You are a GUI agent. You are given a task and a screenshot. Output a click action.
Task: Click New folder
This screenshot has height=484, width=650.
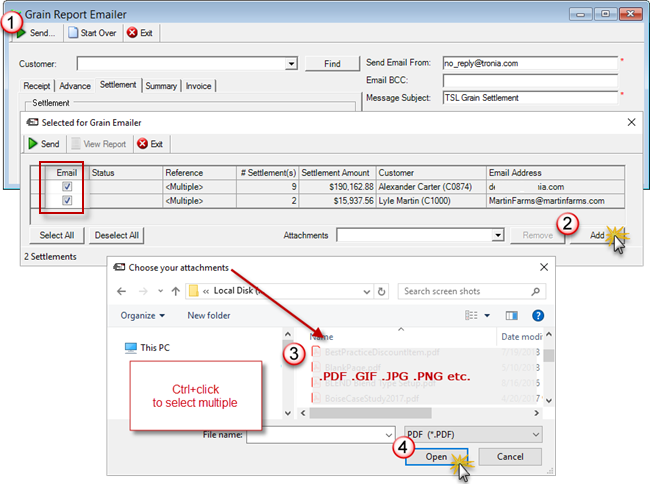pyautogui.click(x=209, y=316)
